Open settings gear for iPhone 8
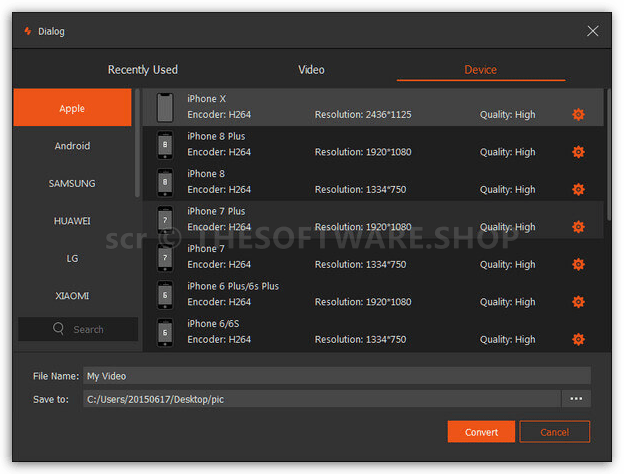 [578, 189]
